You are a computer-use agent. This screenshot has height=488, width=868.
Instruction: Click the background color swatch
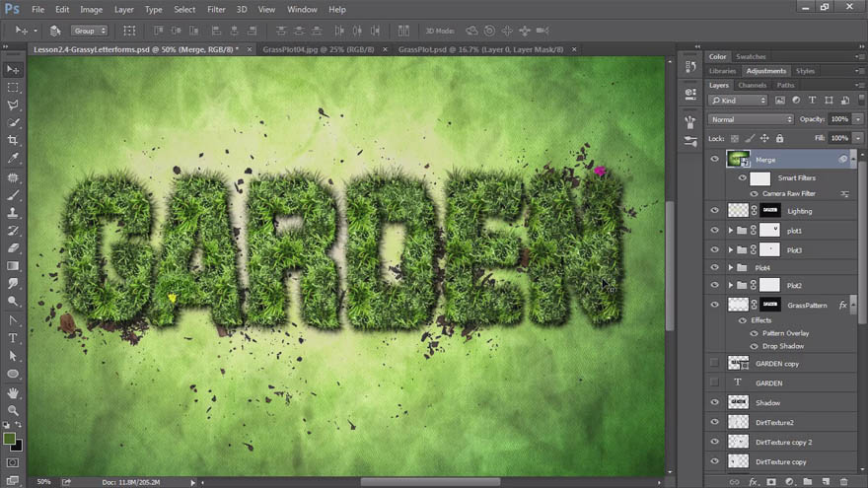(x=19, y=447)
